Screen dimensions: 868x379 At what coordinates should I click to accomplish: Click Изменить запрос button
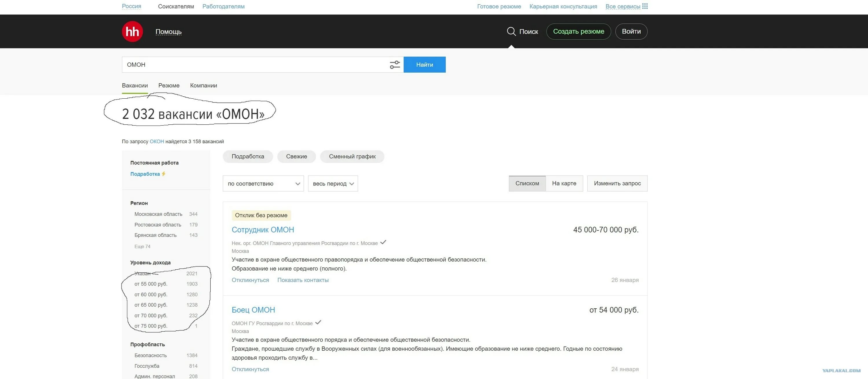[617, 183]
